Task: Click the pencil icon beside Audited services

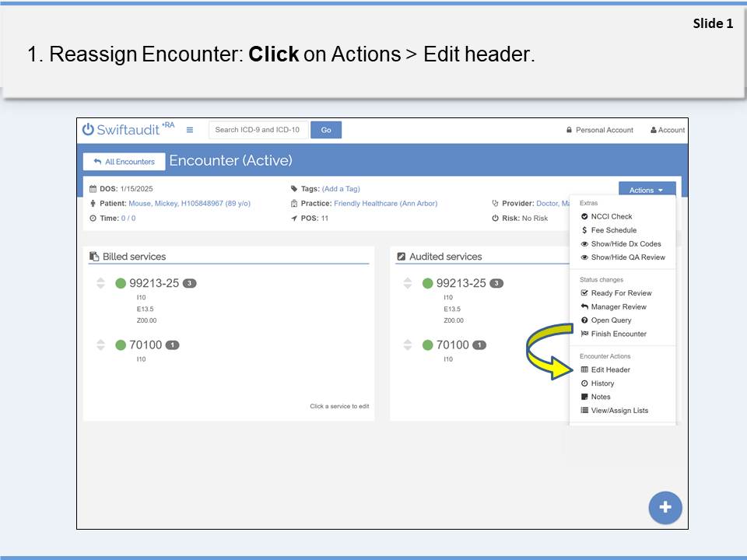Action: 402,257
